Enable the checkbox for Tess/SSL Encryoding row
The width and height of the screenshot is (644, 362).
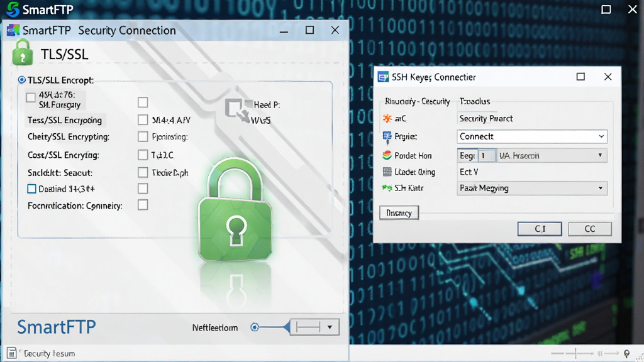[x=143, y=120]
